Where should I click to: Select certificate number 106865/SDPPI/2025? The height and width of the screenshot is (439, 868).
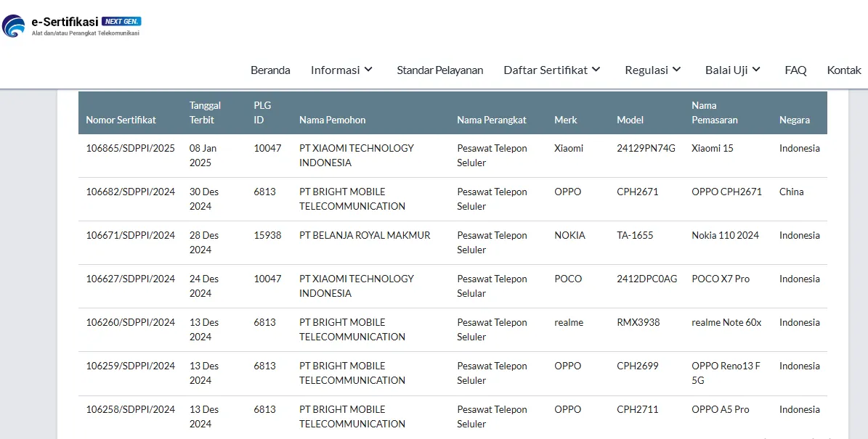point(130,148)
